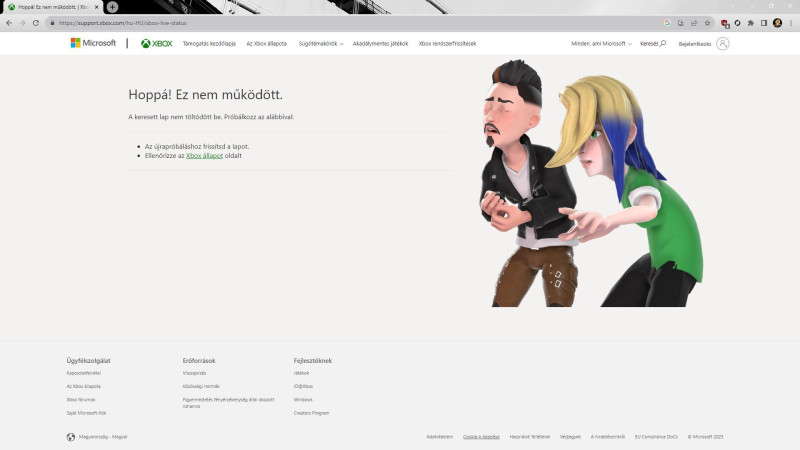Viewport: 800px width, 450px height.
Task: Expand the 'Súgótémakörök' dropdown
Action: click(x=321, y=44)
